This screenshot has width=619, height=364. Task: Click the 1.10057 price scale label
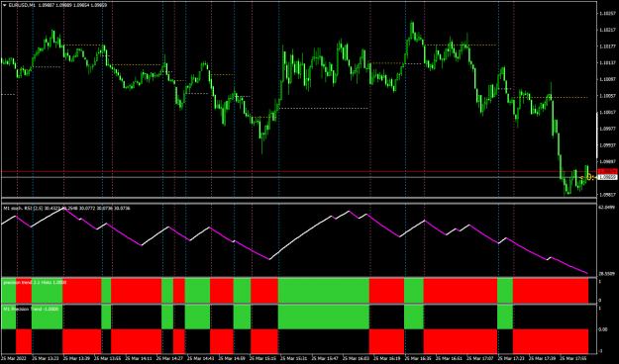[608, 95]
